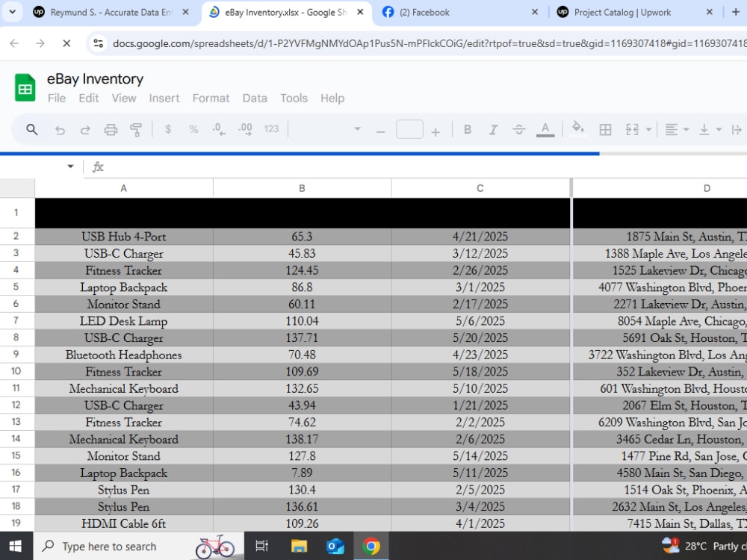747x560 pixels.
Task: Expand horizontal align dropdown arrow
Action: (686, 129)
